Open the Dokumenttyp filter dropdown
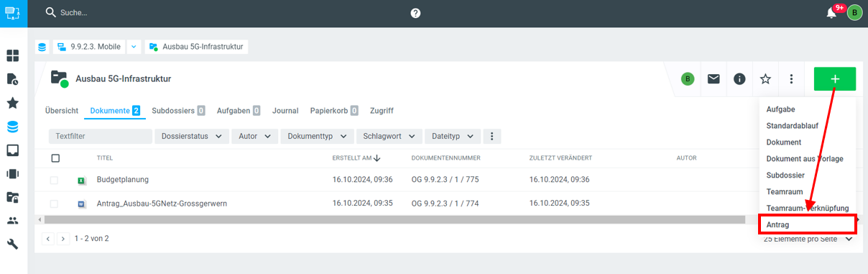Viewport: 868px width, 274px height. 317,136
